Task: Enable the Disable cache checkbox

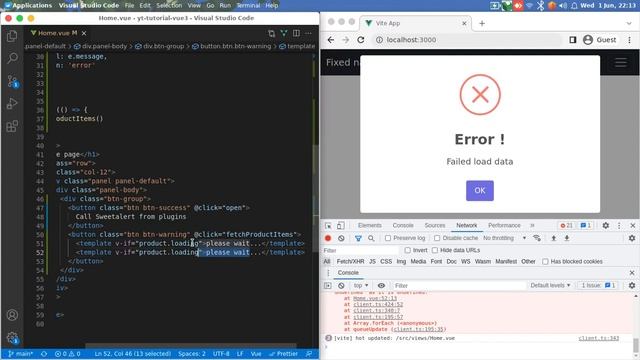Action: [437, 238]
